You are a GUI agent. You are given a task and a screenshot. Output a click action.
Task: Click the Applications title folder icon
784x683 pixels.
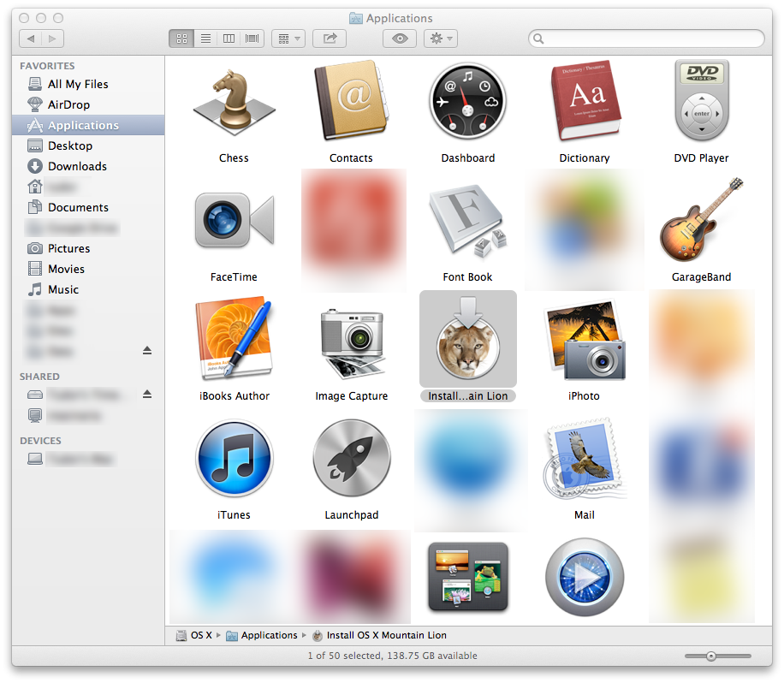pos(355,19)
